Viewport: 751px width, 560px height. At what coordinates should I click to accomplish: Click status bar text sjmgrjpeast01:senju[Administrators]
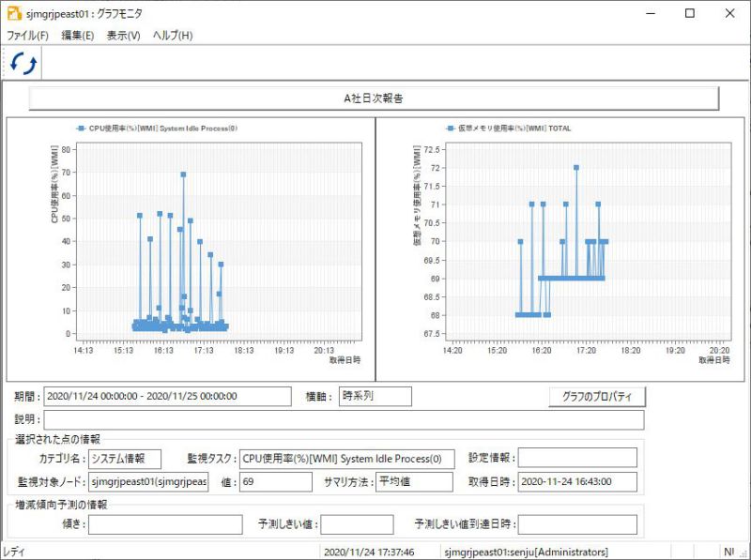(526, 552)
